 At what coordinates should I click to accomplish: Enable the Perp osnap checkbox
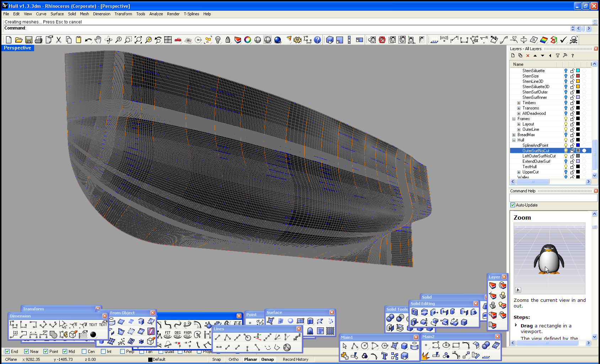click(x=122, y=352)
